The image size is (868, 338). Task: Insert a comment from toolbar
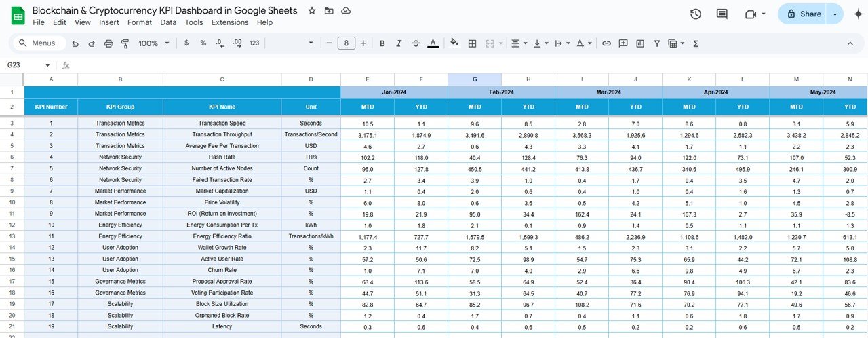tap(623, 43)
